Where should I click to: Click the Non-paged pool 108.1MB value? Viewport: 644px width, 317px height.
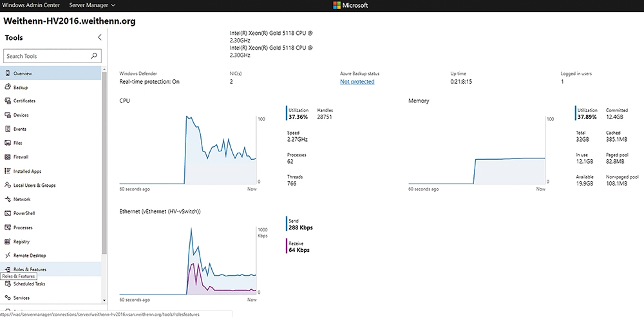coord(617,184)
